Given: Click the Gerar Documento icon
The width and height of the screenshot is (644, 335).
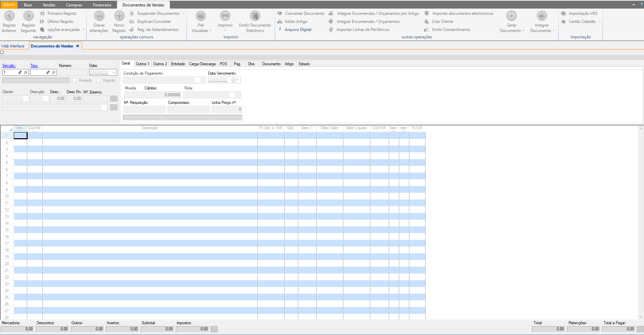Looking at the screenshot, I should (x=511, y=16).
